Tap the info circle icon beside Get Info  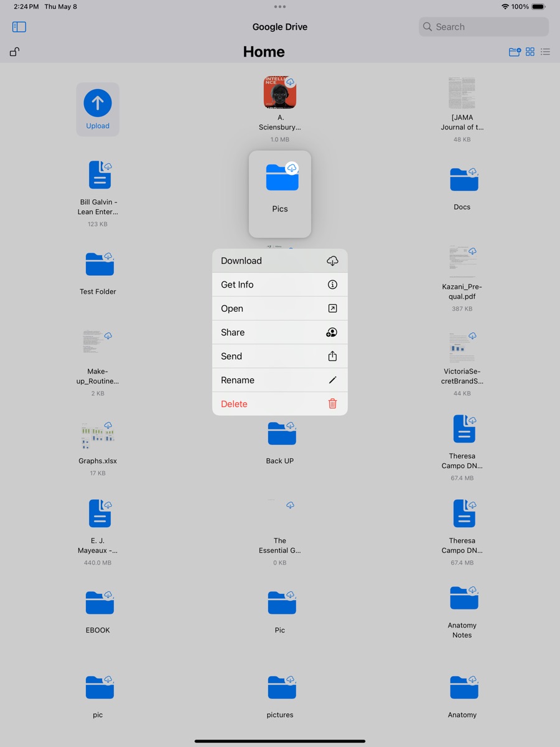pyautogui.click(x=332, y=284)
